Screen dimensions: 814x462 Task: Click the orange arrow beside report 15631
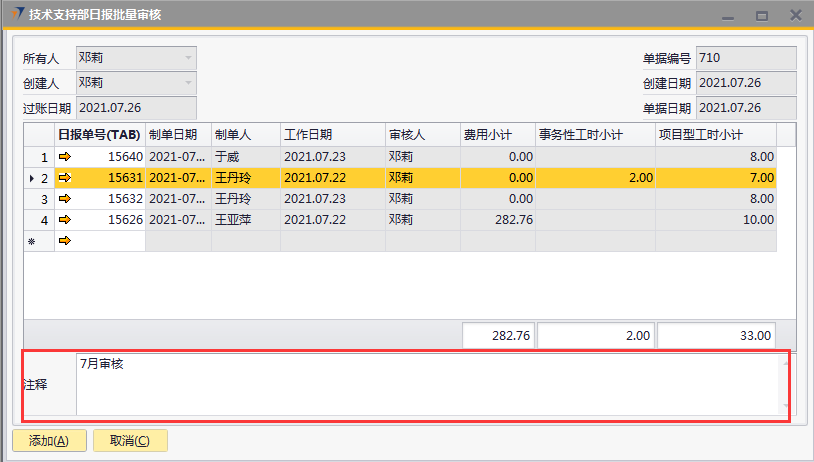tap(65, 178)
